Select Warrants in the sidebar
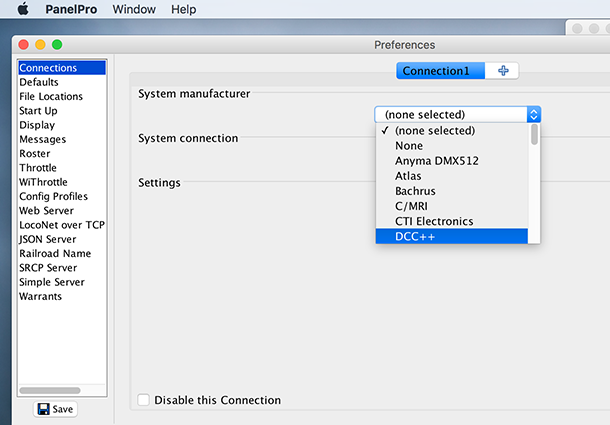 click(62, 296)
